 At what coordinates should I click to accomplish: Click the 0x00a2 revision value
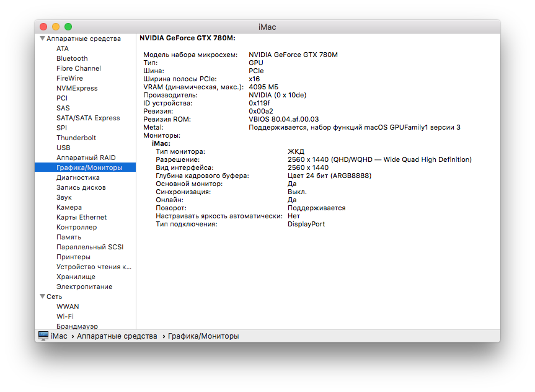260,111
